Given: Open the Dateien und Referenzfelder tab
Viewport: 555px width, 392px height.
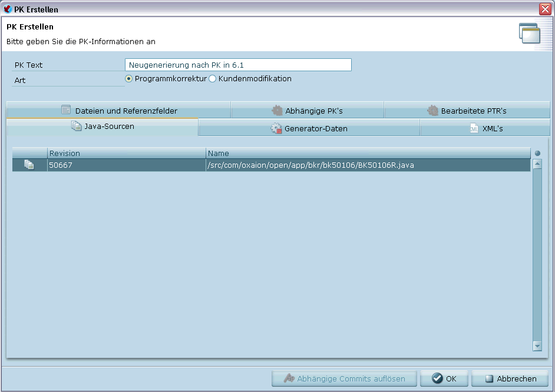Looking at the screenshot, I should (118, 110).
